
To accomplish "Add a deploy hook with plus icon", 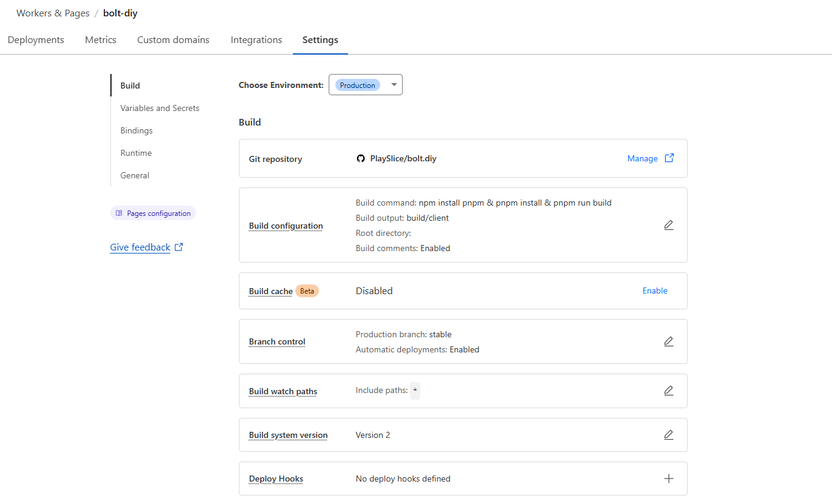I will pos(668,479).
